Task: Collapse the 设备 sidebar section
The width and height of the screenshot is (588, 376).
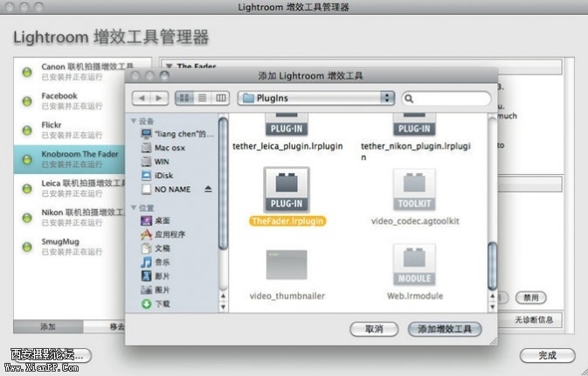Action: coord(134,122)
